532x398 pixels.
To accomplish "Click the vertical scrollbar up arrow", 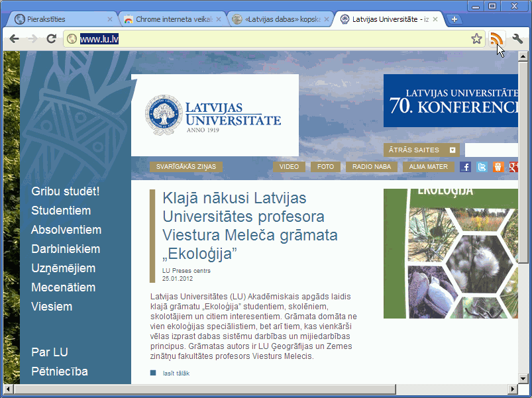I will pos(523,56).
